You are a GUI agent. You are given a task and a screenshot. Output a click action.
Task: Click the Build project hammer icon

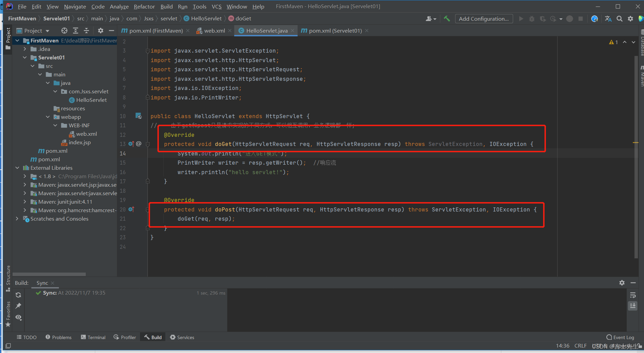coord(447,19)
